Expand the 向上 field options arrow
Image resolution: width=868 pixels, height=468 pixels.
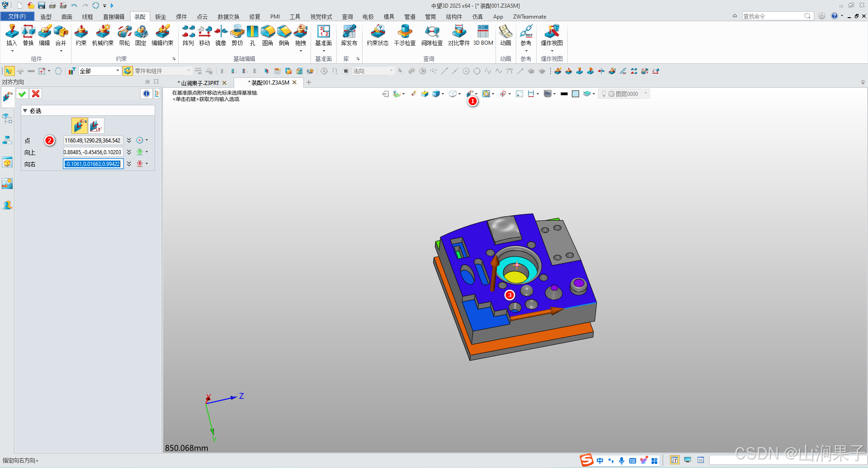point(129,152)
